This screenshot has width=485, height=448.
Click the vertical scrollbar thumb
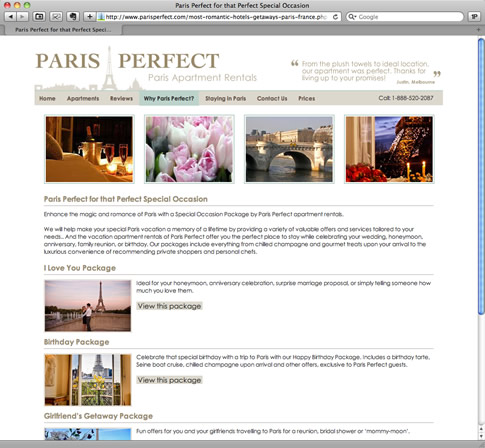coord(481,176)
